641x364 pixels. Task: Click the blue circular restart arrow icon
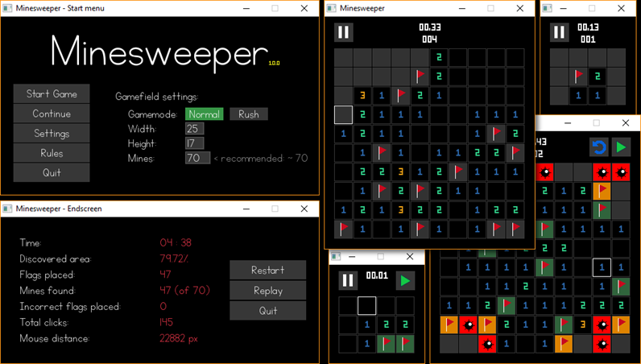point(598,147)
